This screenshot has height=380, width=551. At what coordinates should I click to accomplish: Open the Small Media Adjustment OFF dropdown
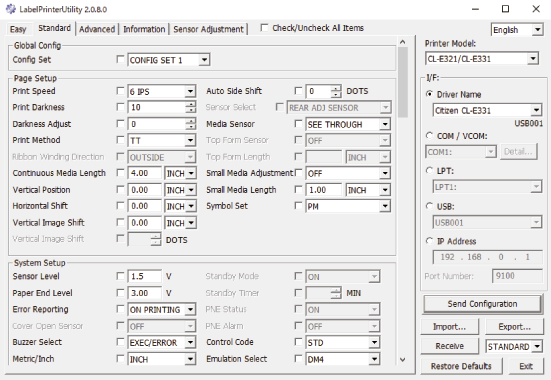(x=348, y=173)
